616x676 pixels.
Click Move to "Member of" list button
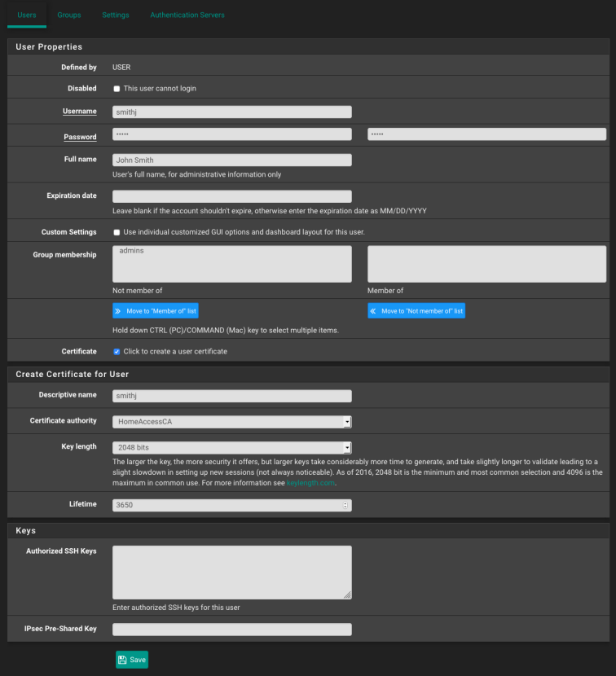tap(156, 311)
